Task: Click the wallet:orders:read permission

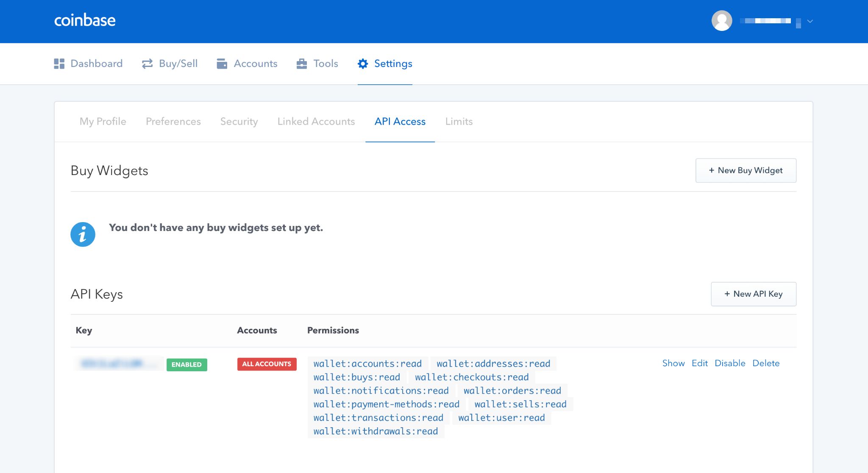Action: 512,391
